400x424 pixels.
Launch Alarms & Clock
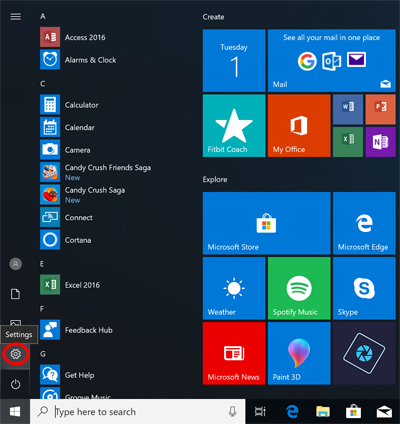tap(78, 60)
